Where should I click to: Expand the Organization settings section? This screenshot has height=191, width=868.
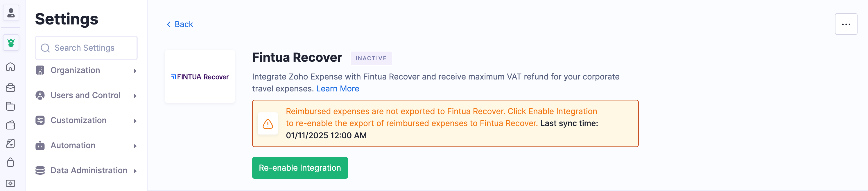point(135,71)
